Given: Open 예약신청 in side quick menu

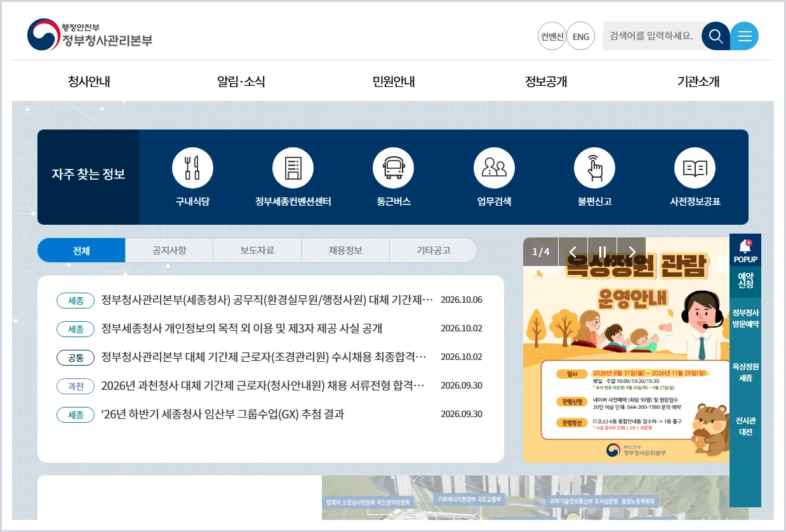Looking at the screenshot, I should point(745,281).
